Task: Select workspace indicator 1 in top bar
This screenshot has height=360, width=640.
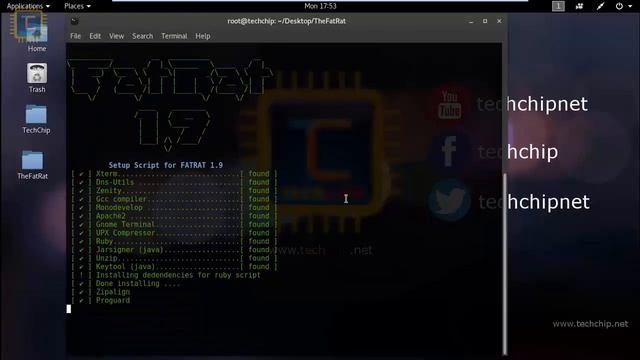Action: click(558, 6)
